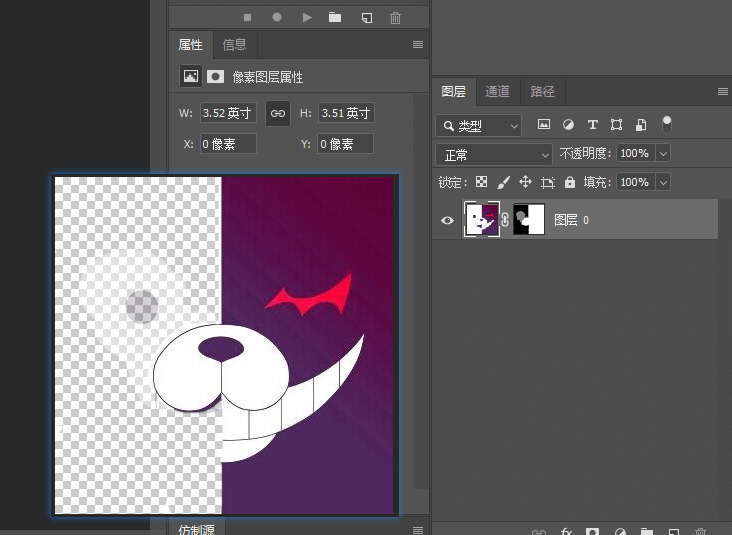Click the Y position field
The image size is (732, 535).
tap(345, 144)
